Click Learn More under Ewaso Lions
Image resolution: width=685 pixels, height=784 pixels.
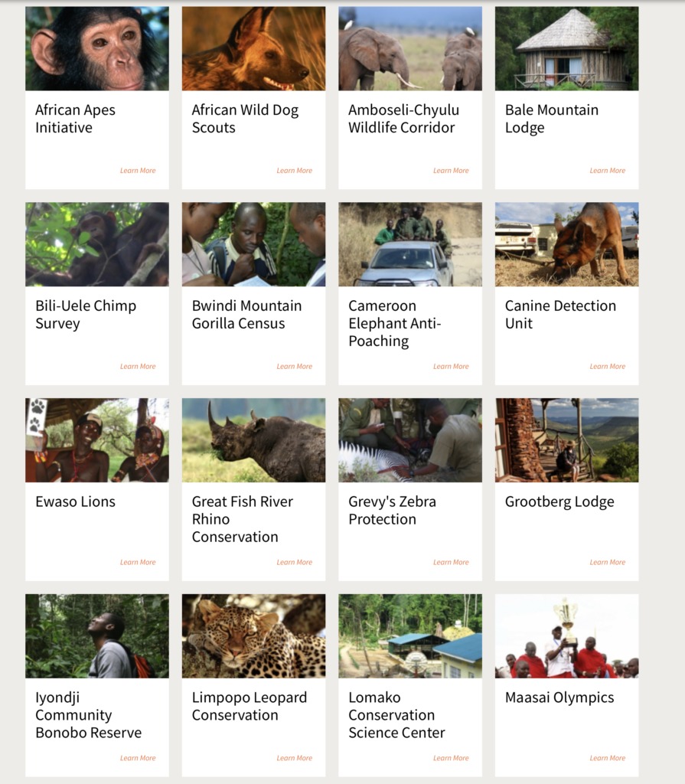(x=138, y=563)
